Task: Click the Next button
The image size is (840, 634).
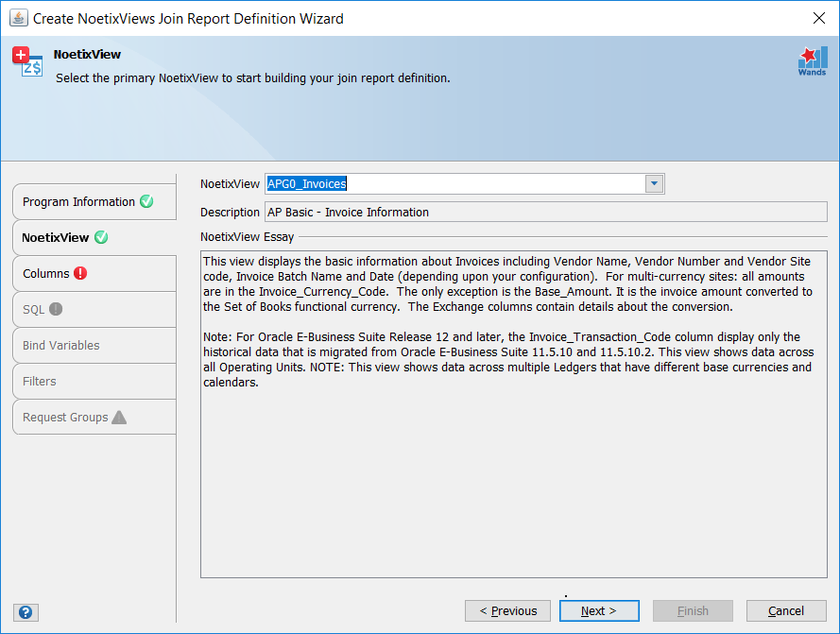Action: point(599,610)
